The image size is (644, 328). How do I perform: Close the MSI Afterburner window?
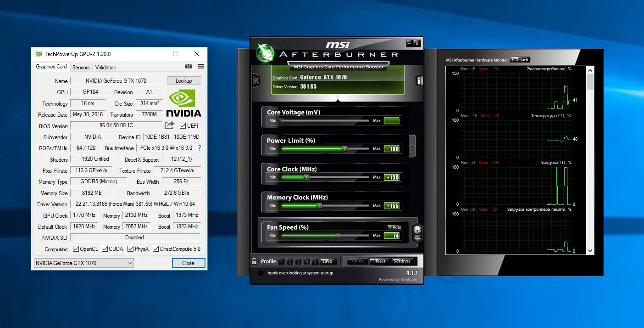click(x=417, y=43)
